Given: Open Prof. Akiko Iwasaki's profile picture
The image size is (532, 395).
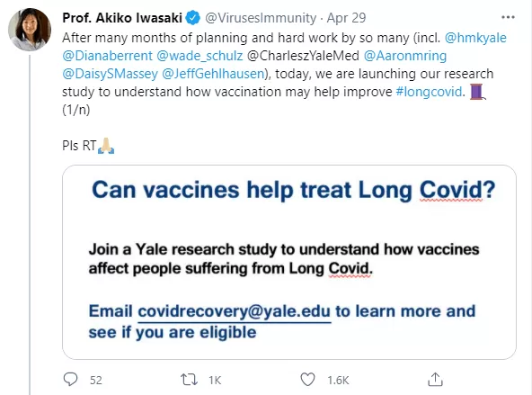Looking at the screenshot, I should (30, 30).
